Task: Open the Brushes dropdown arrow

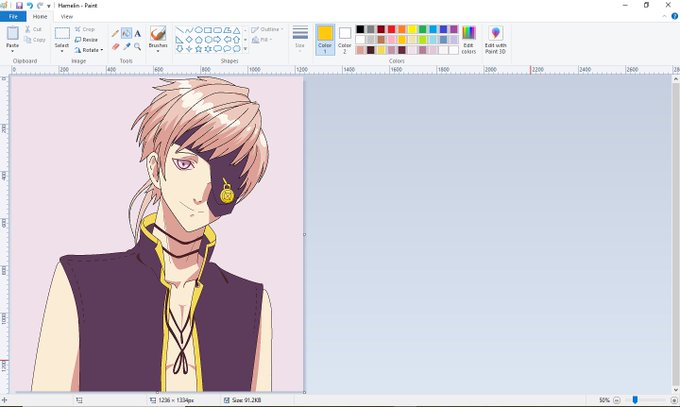Action: click(158, 51)
